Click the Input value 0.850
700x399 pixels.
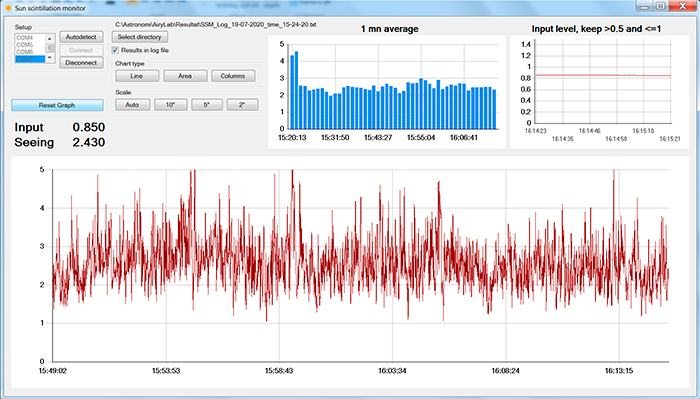(89, 127)
